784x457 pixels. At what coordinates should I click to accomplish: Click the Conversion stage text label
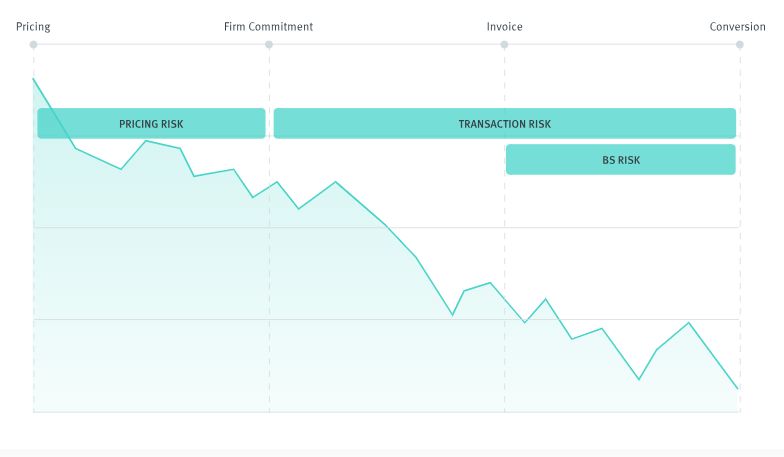click(737, 27)
